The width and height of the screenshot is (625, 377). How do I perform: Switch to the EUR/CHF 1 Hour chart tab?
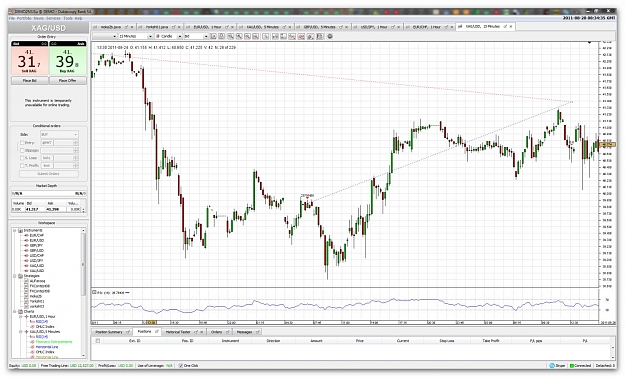tap(429, 27)
